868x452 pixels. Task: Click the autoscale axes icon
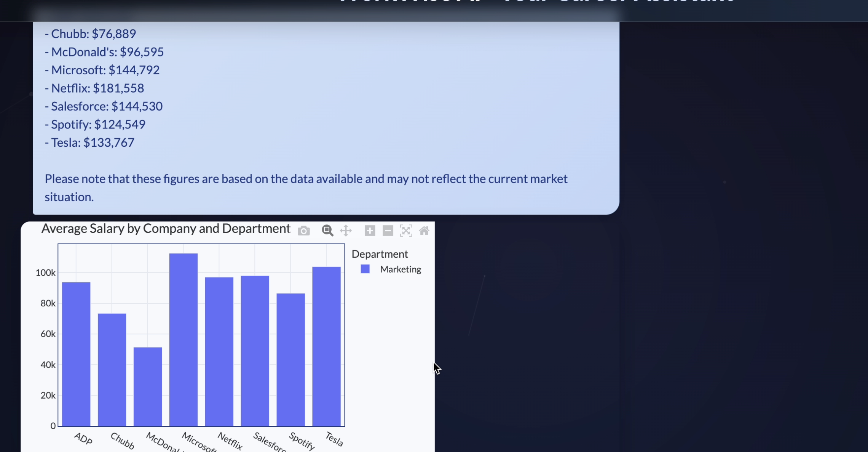(x=406, y=231)
